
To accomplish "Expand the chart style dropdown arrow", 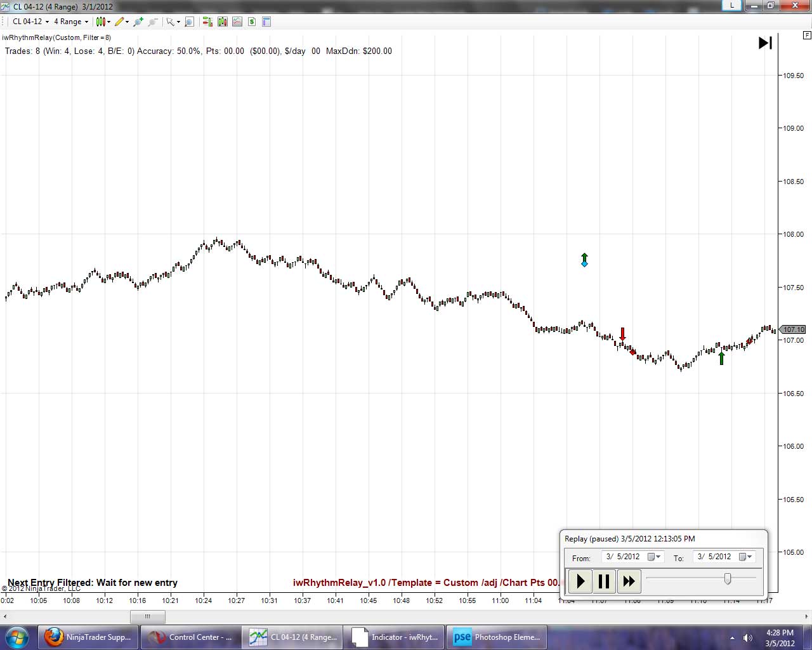I will pos(108,22).
